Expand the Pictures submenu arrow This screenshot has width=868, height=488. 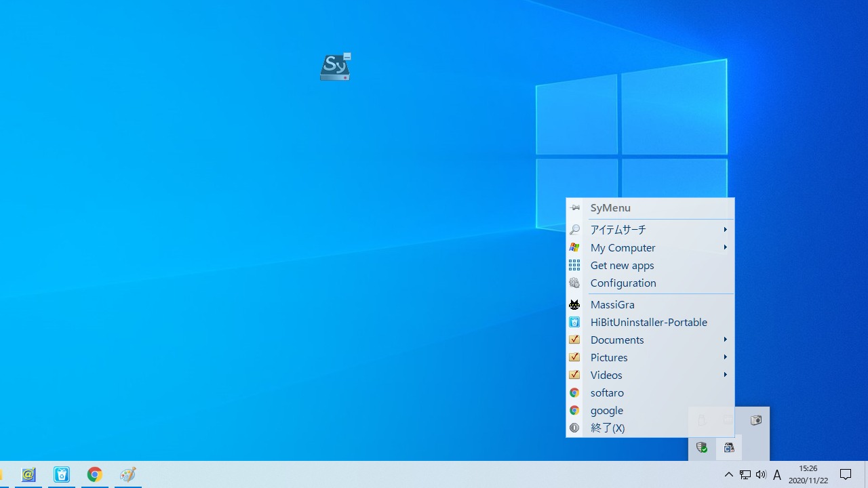[x=725, y=357]
